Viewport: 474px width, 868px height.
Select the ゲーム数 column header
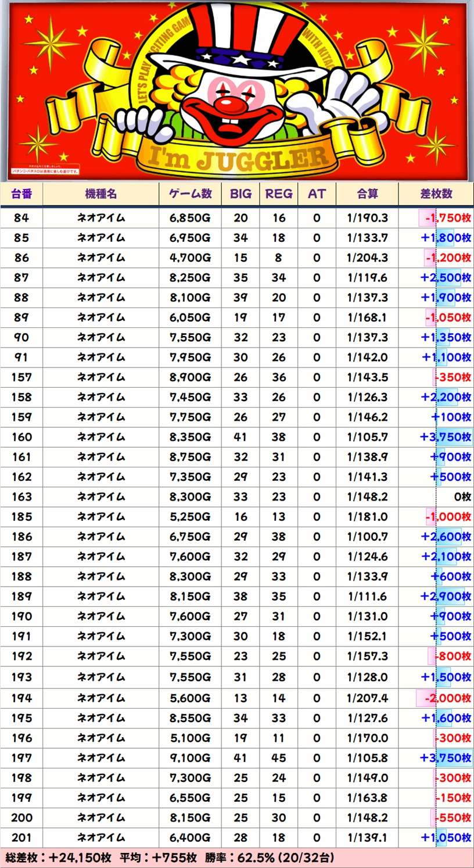(190, 194)
